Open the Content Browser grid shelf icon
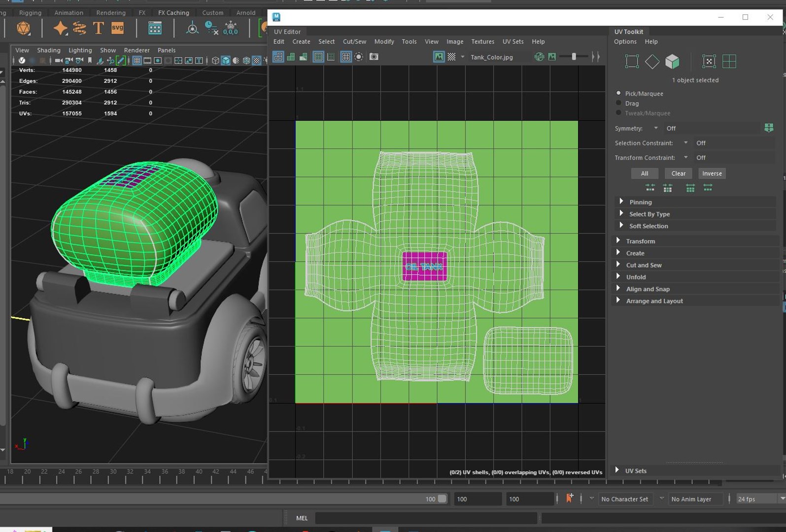786x532 pixels. coord(155,28)
